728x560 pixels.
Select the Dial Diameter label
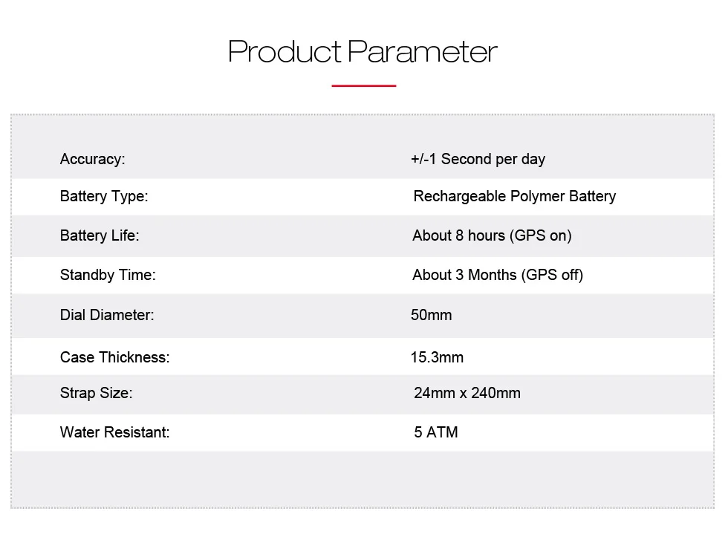pos(107,315)
